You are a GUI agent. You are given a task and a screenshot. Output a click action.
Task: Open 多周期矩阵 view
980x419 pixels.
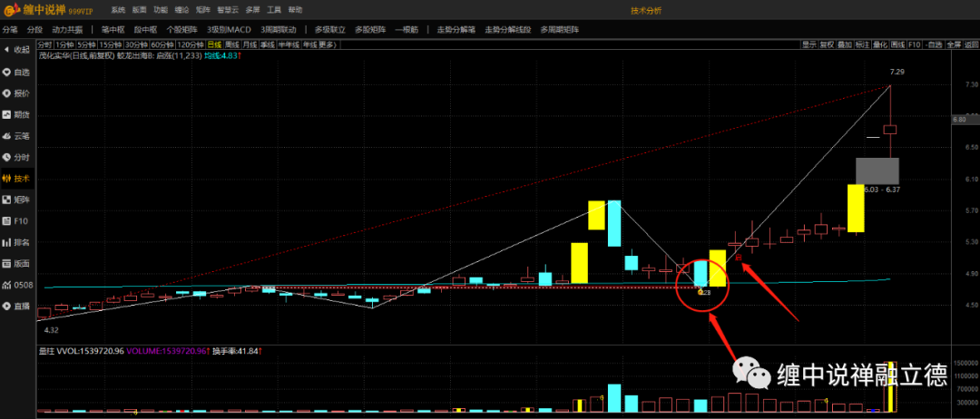(559, 30)
